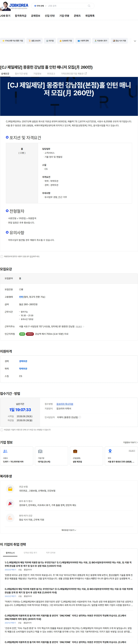This screenshot has width=138, height=644.
Task: Click the 1,000대 기업 tag
Action: 66,41
